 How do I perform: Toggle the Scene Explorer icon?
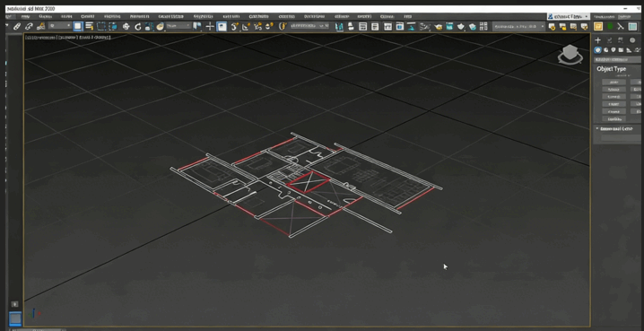[x=363, y=27]
